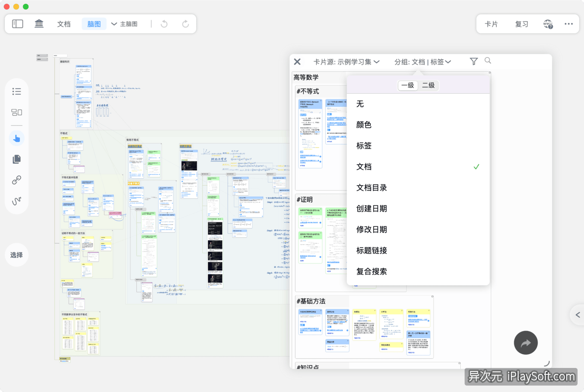Activate the hand selection tool
Viewport: 584px width, 392px height.
16,138
